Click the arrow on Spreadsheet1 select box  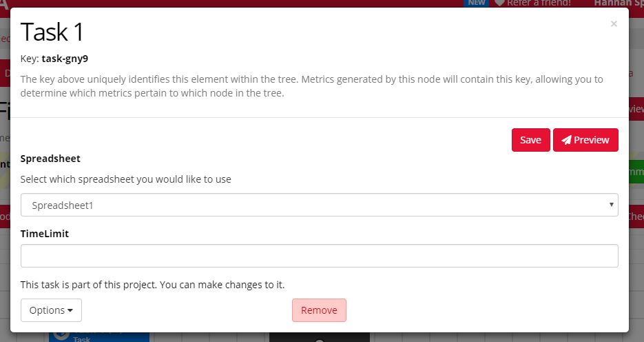[612, 205]
